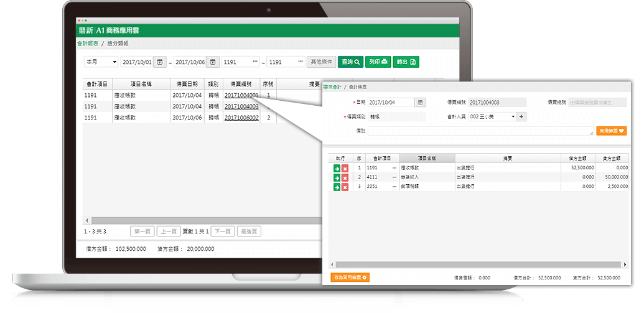644x313 pixels.
Task: Click 總分類帳 breadcrumb text
Action: coord(118,44)
